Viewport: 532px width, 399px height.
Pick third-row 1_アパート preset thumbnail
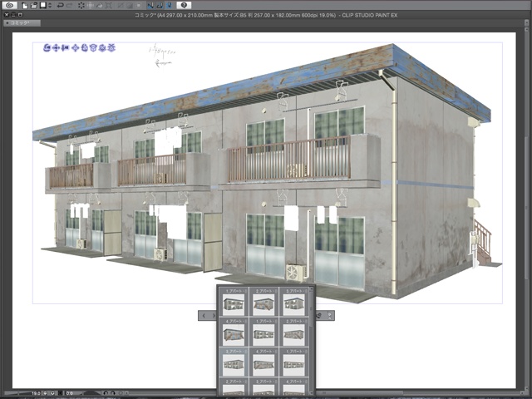[x=293, y=362]
